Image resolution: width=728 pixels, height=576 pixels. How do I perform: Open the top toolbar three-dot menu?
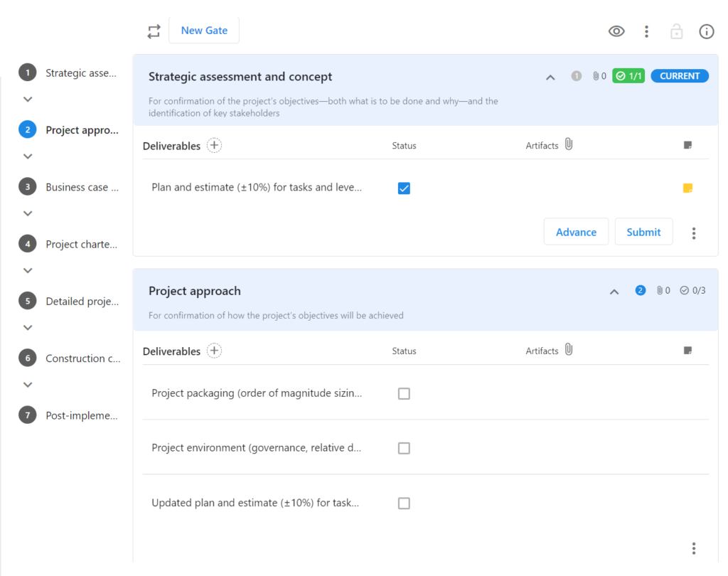point(646,31)
